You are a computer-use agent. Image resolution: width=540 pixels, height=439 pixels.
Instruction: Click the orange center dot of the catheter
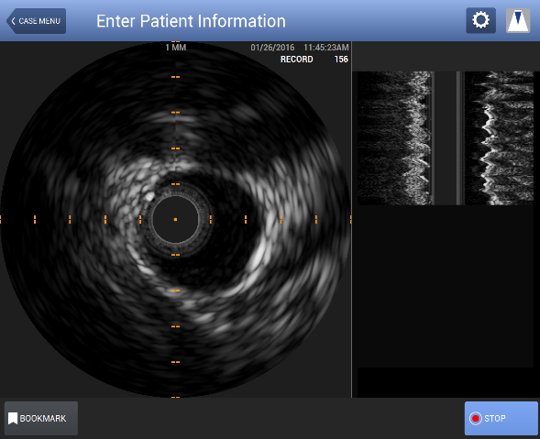(175, 219)
